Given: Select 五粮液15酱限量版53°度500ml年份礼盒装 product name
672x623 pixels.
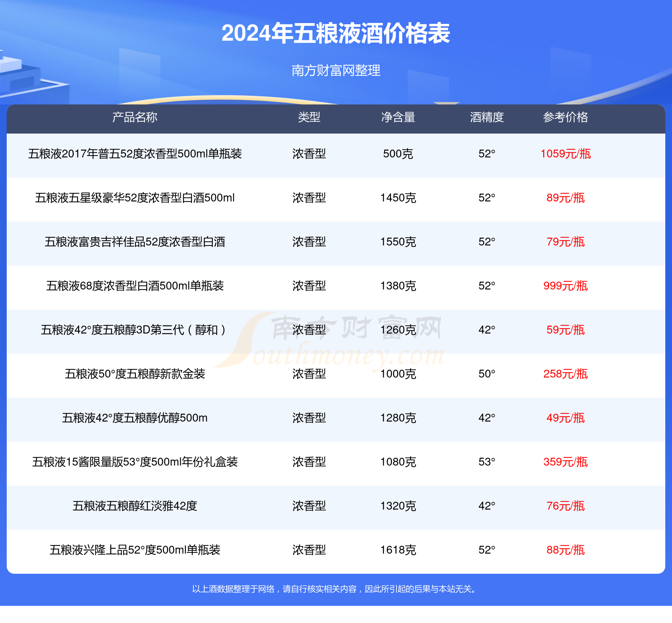Looking at the screenshot, I should tap(135, 462).
